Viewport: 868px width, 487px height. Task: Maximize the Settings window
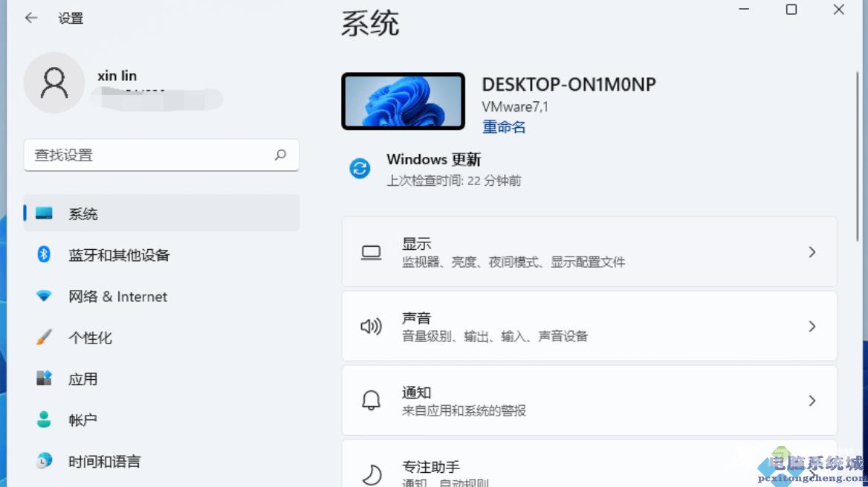coord(791,10)
